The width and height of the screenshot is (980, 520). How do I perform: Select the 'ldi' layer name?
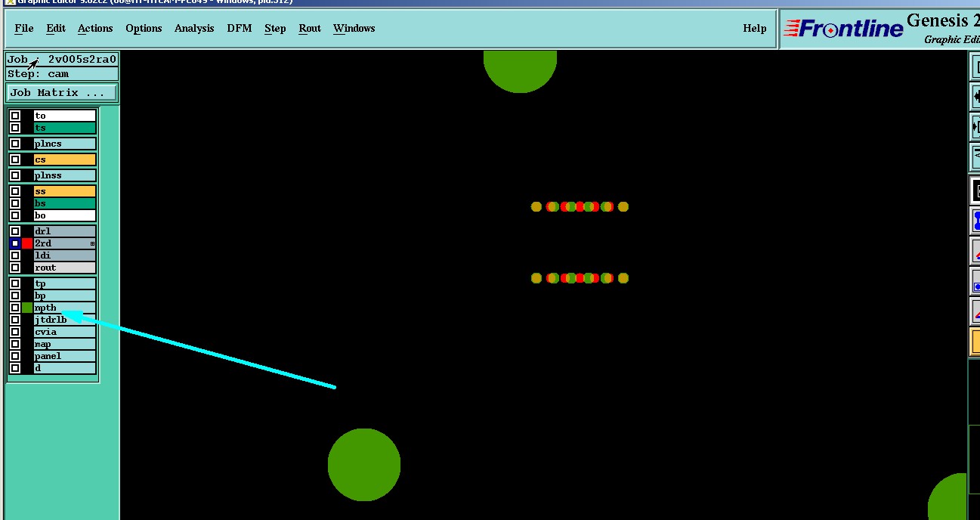click(65, 255)
